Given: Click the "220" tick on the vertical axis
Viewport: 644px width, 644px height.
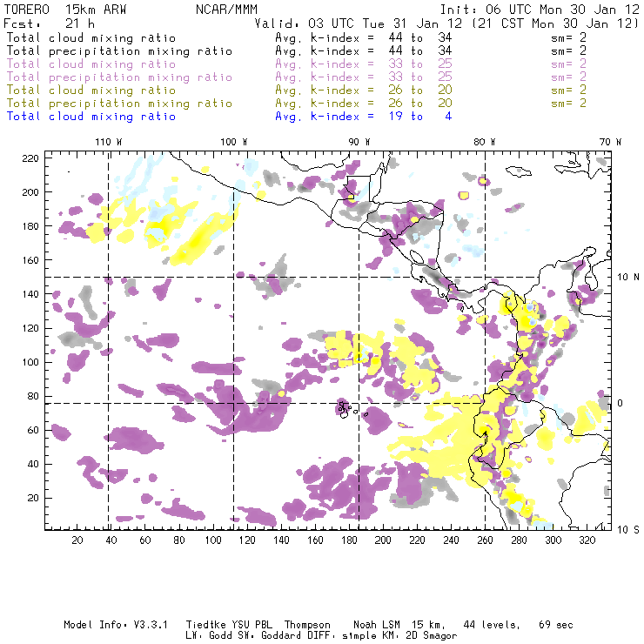Looking at the screenshot, I should [30, 158].
